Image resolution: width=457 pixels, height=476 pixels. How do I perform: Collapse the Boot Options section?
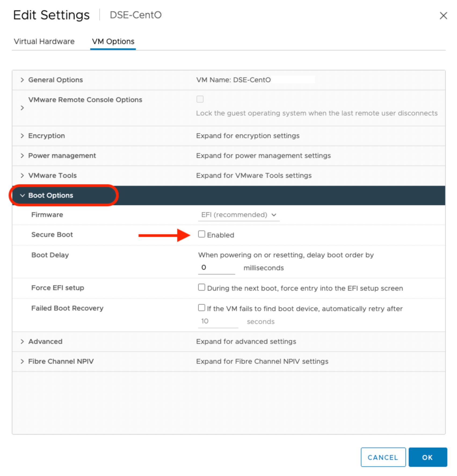tap(22, 195)
